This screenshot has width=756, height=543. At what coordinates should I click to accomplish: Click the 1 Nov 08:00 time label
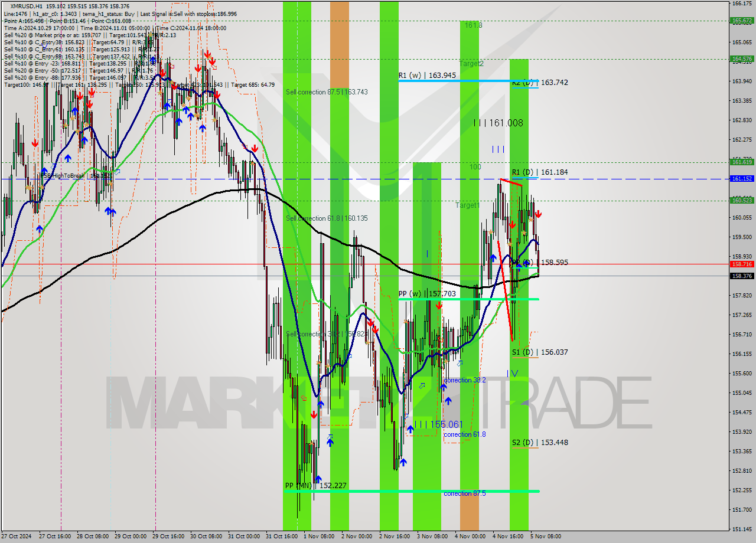click(319, 537)
